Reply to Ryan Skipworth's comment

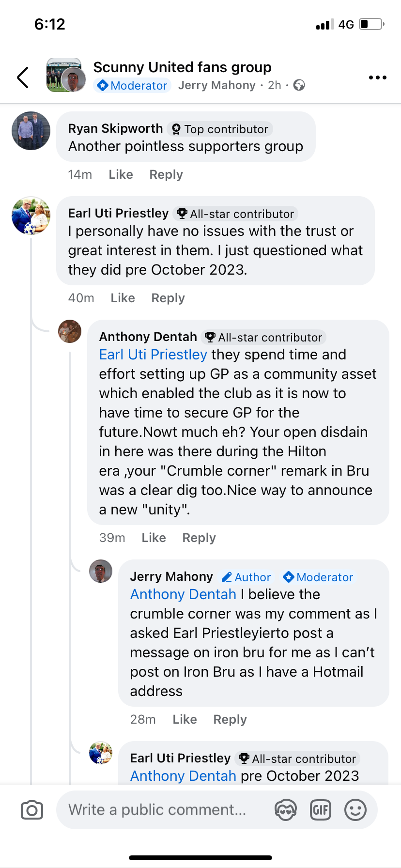(166, 174)
